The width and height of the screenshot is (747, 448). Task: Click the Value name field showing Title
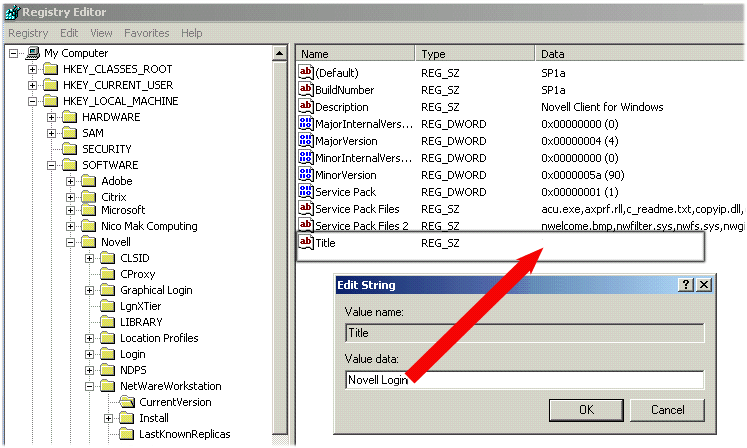click(x=525, y=333)
